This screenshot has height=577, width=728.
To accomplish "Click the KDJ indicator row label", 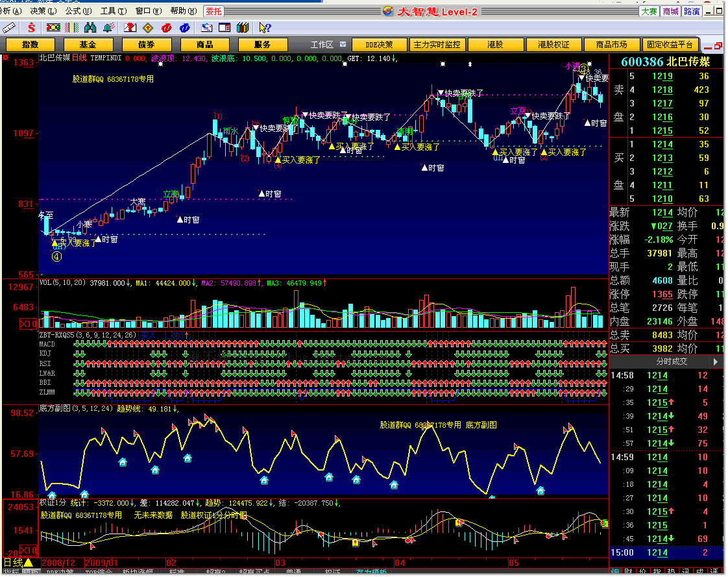I will pyautogui.click(x=45, y=354).
